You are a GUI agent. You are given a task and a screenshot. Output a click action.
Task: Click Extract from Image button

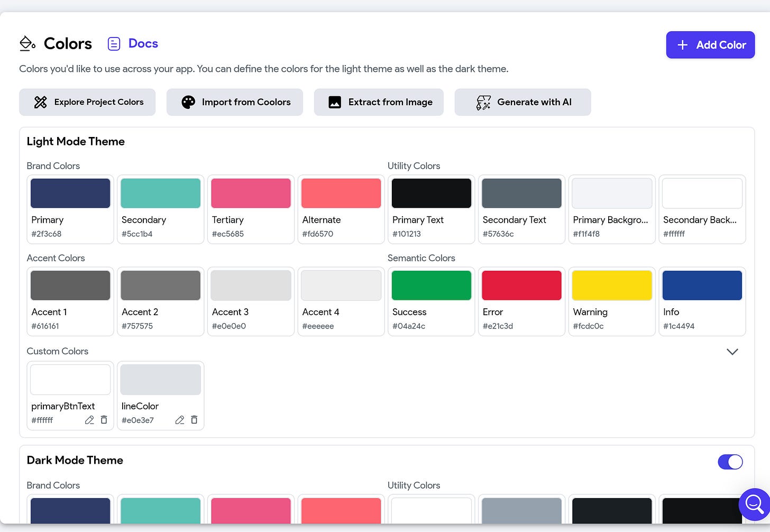coord(379,102)
